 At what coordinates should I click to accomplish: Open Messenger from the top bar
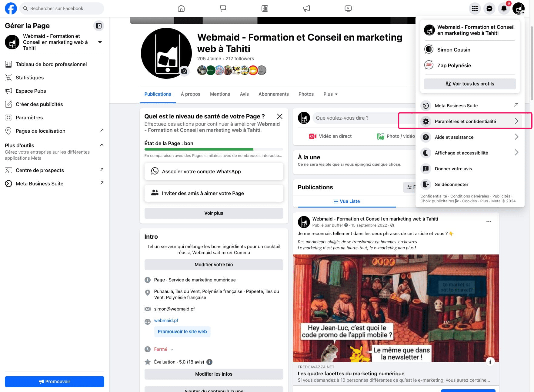tap(489, 8)
